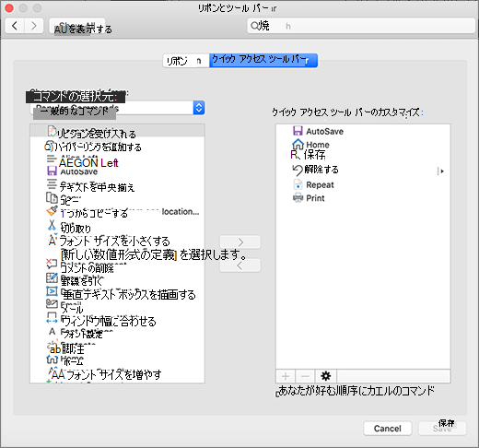Screen dimensions: 479x448
Task: Select the コピー (Copy) command icon
Action: 52,197
